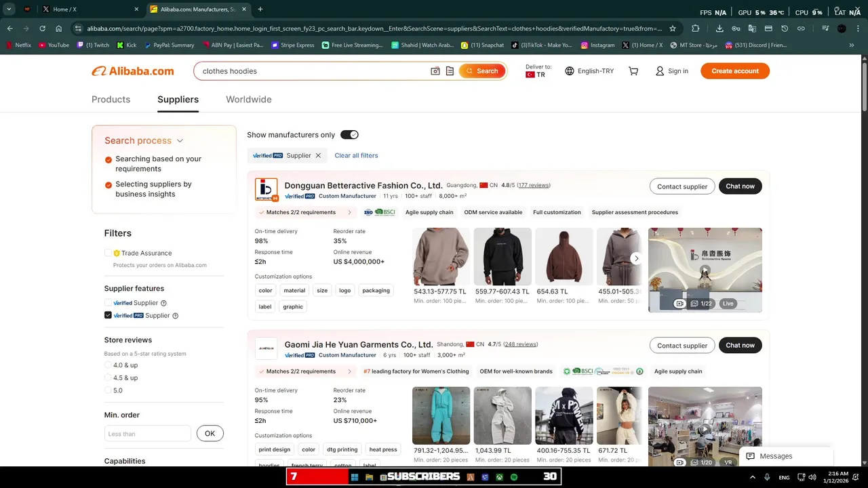This screenshot has height=488, width=868.
Task: Open the 654.63 TL brown hoodie thumbnail
Action: (x=564, y=256)
